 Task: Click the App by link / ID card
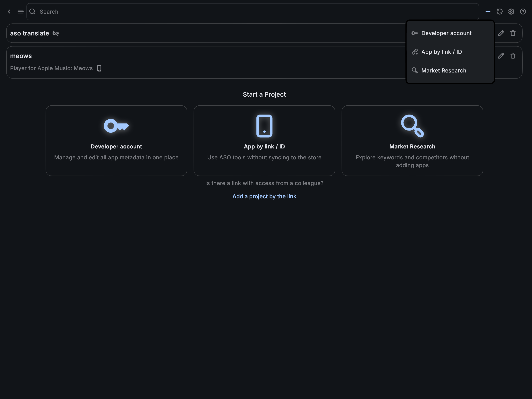pyautogui.click(x=264, y=140)
